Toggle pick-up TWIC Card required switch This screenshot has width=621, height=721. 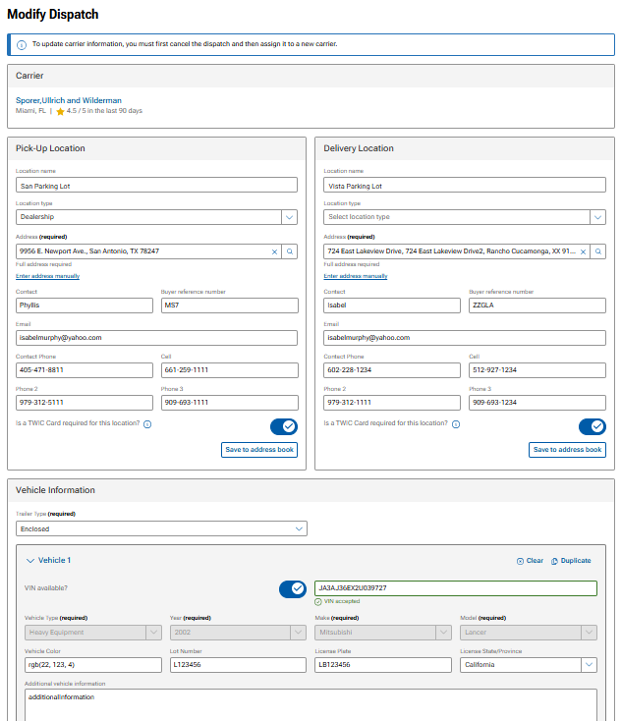click(x=284, y=427)
